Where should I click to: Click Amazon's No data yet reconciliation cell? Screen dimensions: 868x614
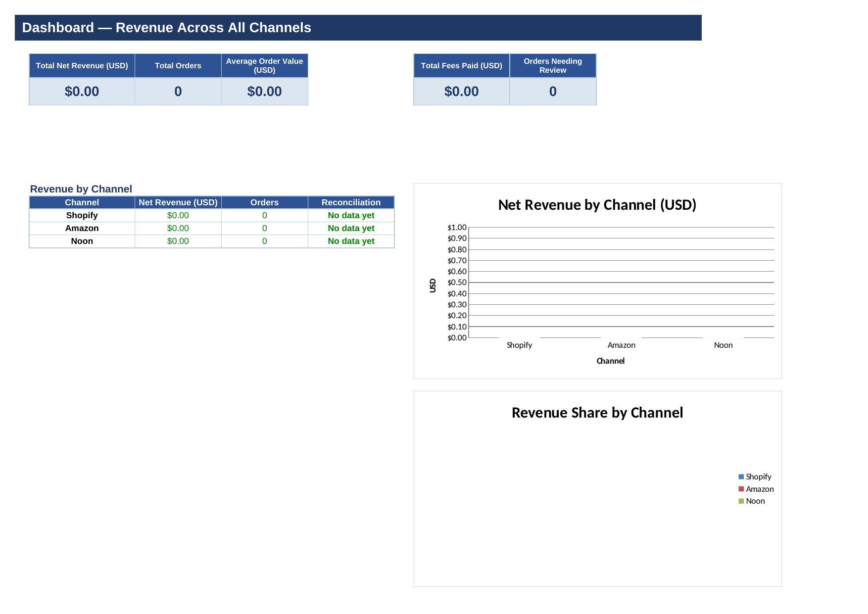click(x=351, y=228)
